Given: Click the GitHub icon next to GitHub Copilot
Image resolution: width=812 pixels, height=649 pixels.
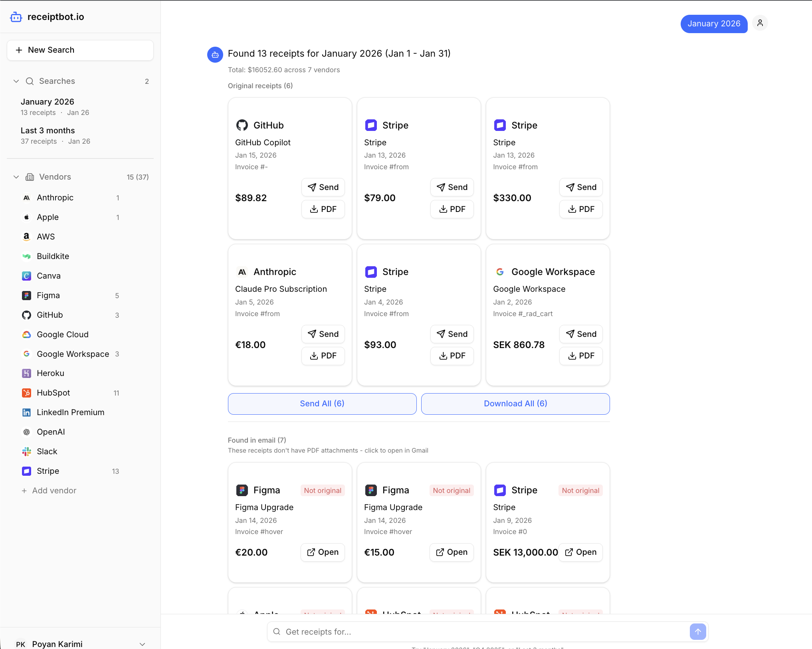Looking at the screenshot, I should 242,125.
